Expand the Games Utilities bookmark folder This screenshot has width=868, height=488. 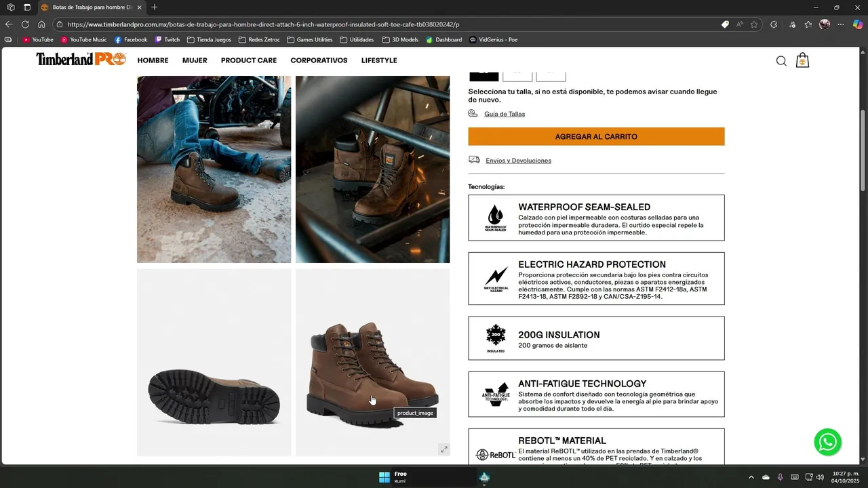tap(310, 40)
